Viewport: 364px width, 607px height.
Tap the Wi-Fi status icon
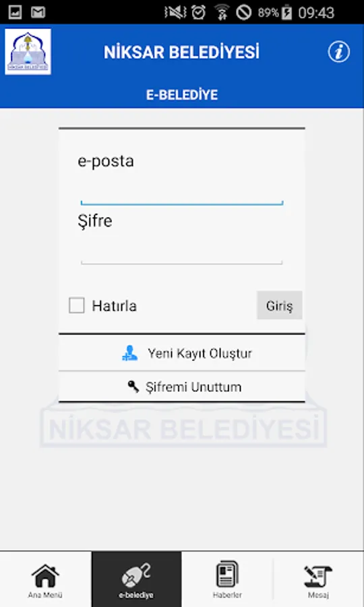pyautogui.click(x=222, y=12)
